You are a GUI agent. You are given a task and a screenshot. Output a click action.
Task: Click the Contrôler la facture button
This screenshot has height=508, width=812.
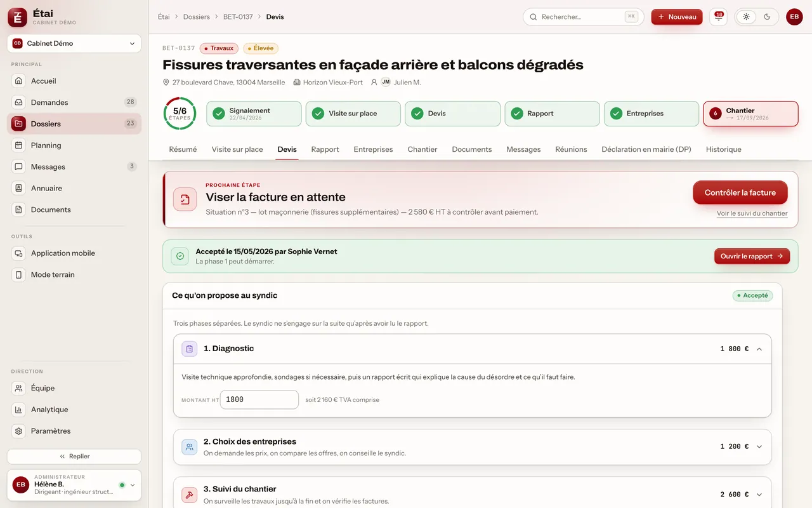point(740,193)
